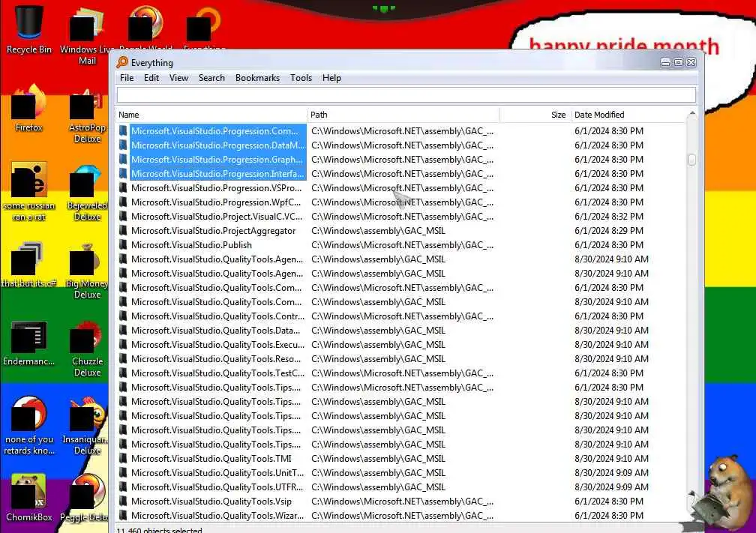Open the 'none of you' desktop icon

[x=29, y=426]
